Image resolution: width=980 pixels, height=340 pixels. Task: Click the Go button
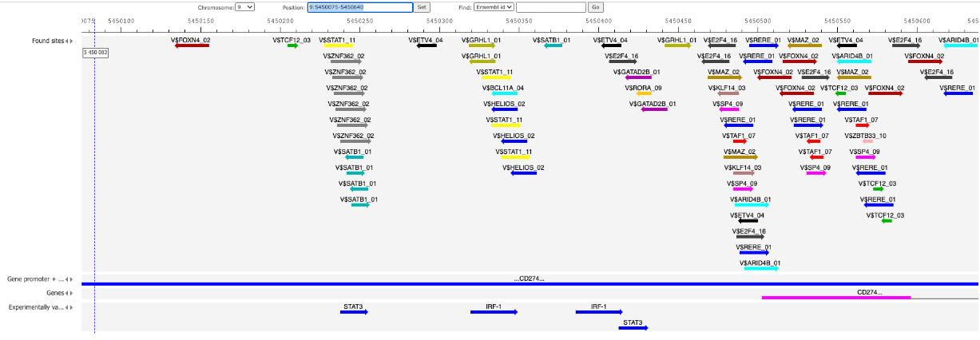[595, 6]
